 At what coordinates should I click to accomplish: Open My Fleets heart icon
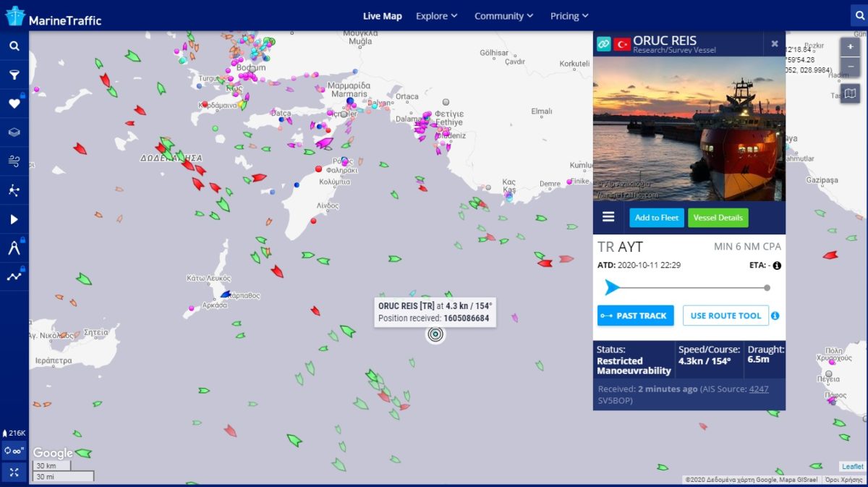(x=14, y=103)
